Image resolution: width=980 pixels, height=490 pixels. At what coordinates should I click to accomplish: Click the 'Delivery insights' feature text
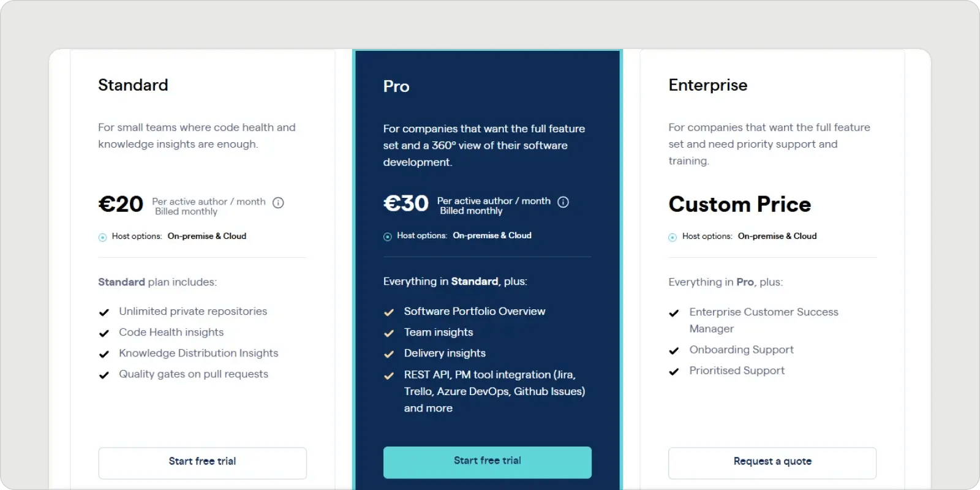(445, 353)
